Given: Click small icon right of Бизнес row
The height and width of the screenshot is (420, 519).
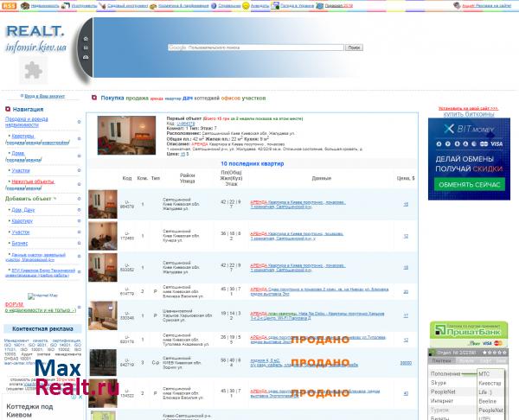Looking at the screenshot, I should (x=79, y=243).
